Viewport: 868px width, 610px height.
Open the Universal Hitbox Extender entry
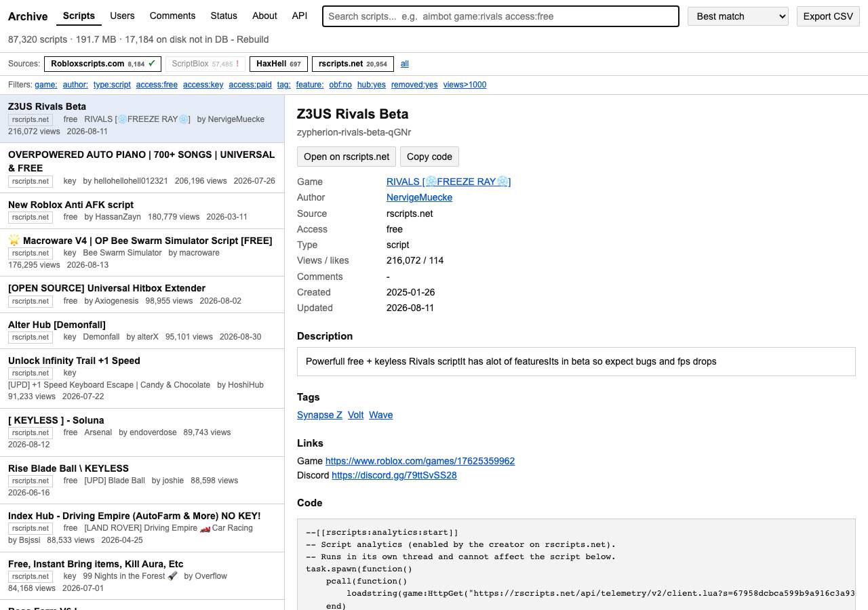pyautogui.click(x=142, y=294)
